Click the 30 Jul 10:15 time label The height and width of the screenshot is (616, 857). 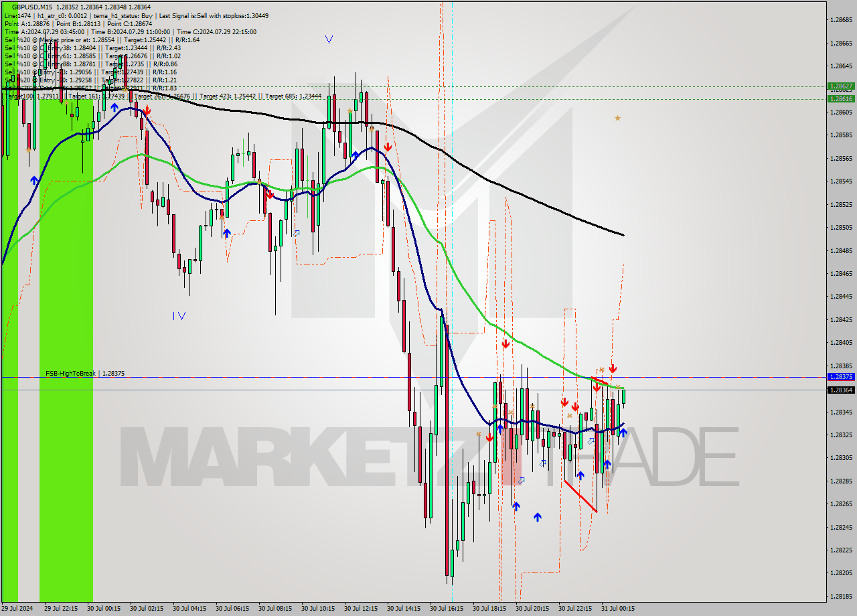pos(318,609)
